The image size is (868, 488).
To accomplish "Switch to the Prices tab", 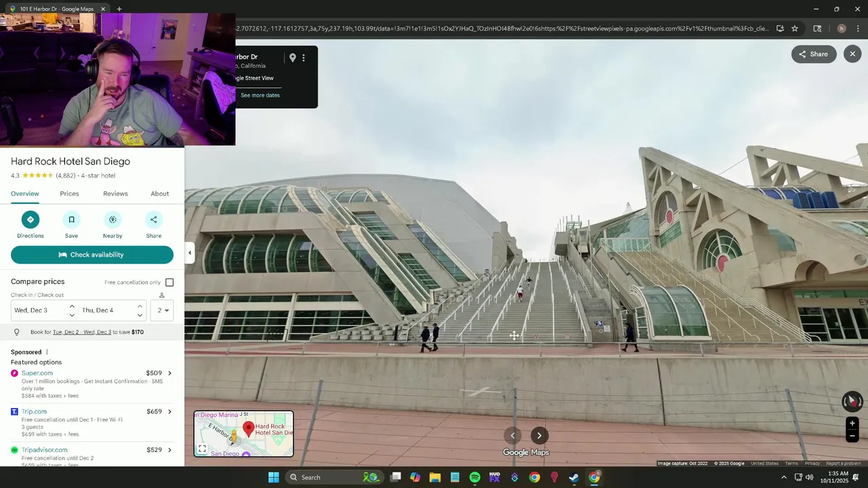I will coord(69,194).
